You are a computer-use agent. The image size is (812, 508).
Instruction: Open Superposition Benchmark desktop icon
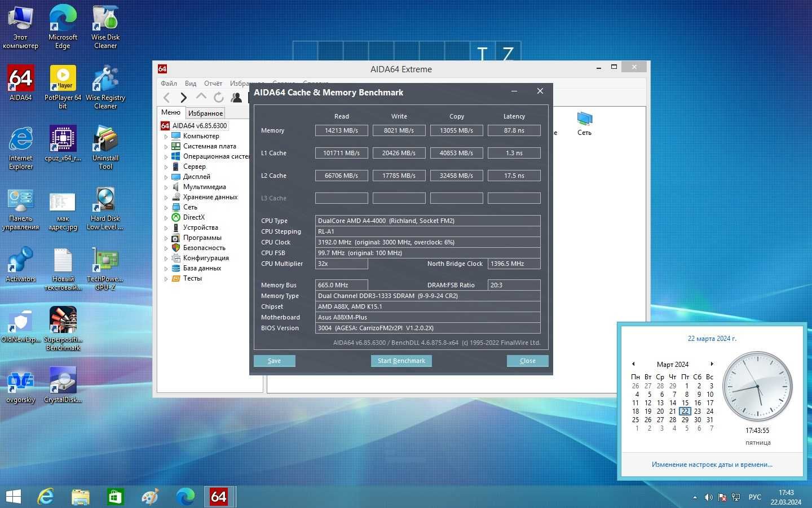[63, 329]
